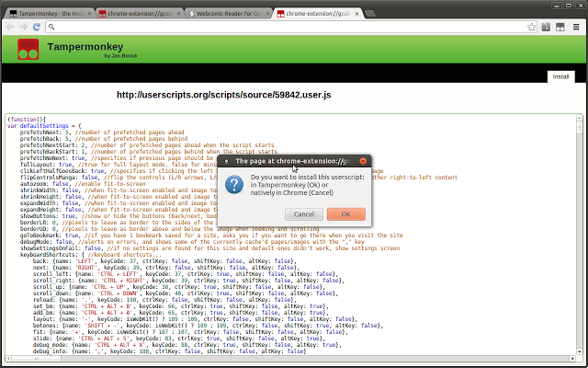The width and height of the screenshot is (588, 368).
Task: Click the userscripts.org source URL heading
Action: [x=224, y=95]
